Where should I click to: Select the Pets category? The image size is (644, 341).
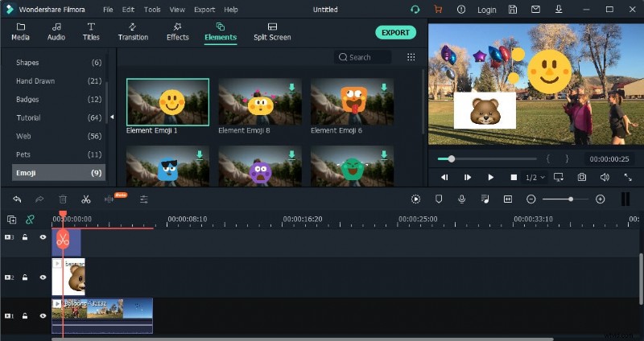point(59,154)
